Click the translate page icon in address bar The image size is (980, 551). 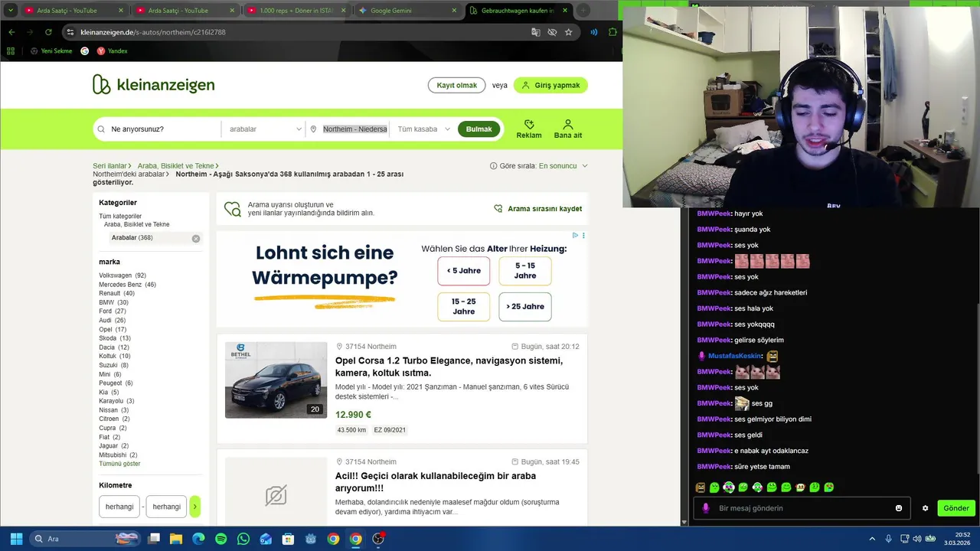pyautogui.click(x=536, y=32)
